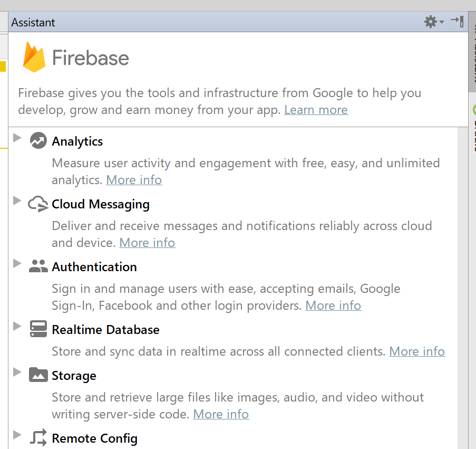This screenshot has height=449, width=476.
Task: Open the Assistant panel gear settings menu
Action: coord(434,22)
